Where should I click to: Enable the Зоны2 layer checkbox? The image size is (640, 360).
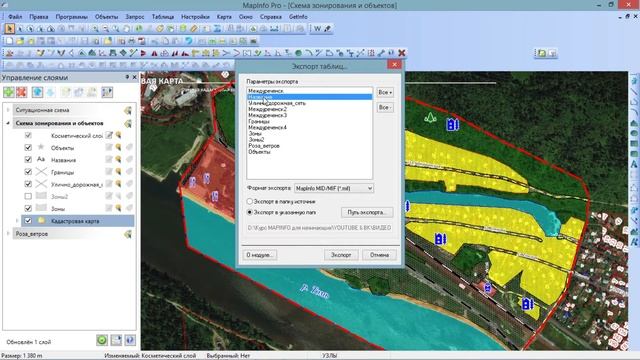point(28,196)
